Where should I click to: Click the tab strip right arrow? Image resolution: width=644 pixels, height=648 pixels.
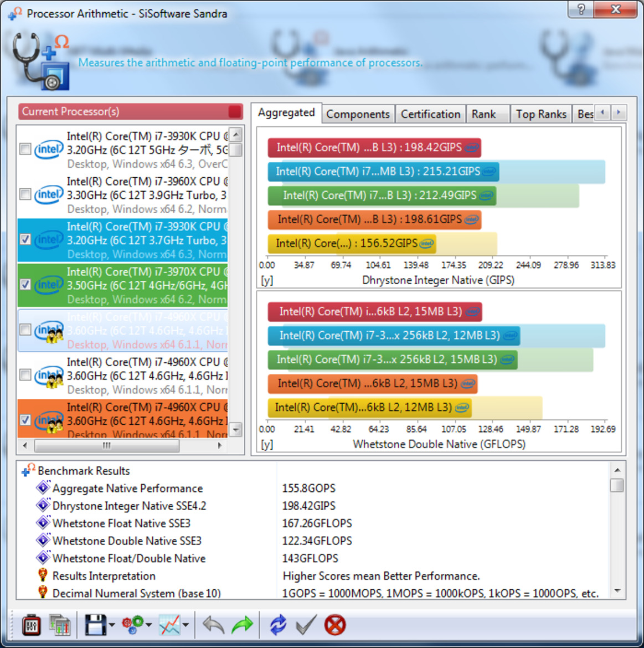click(619, 112)
